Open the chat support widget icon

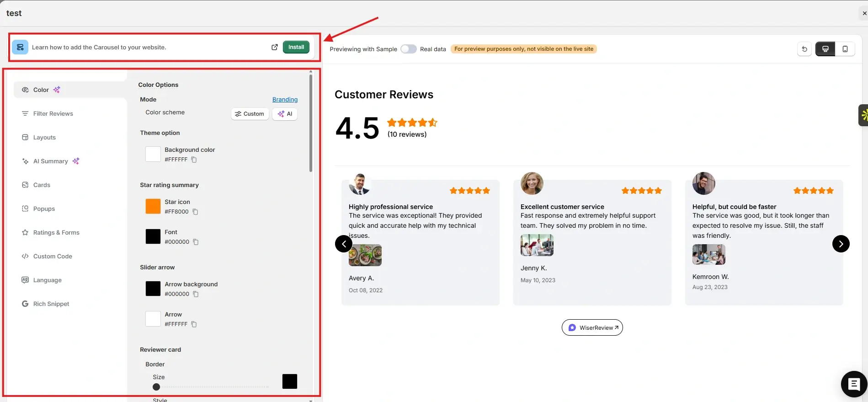click(x=853, y=384)
